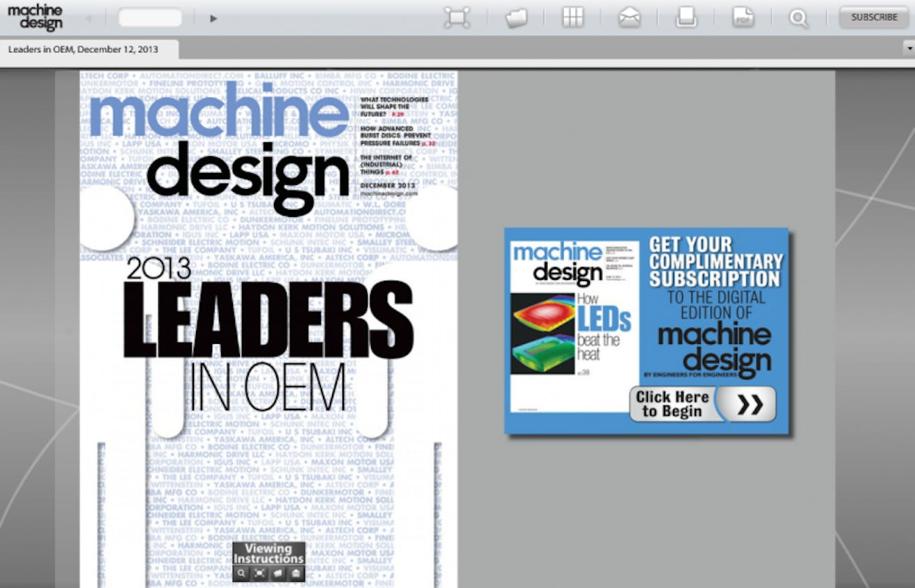Click the SUBSCRIBE button
The image size is (915, 588).
click(x=872, y=17)
